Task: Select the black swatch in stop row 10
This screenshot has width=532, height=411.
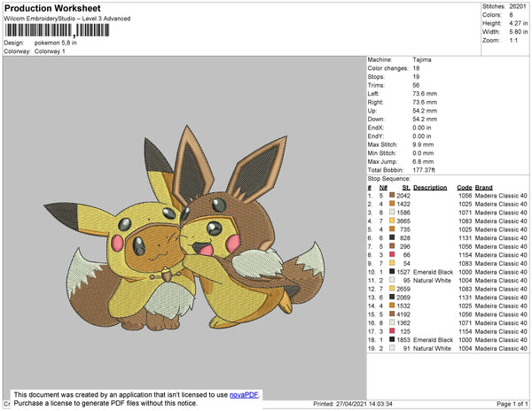Action: click(392, 271)
